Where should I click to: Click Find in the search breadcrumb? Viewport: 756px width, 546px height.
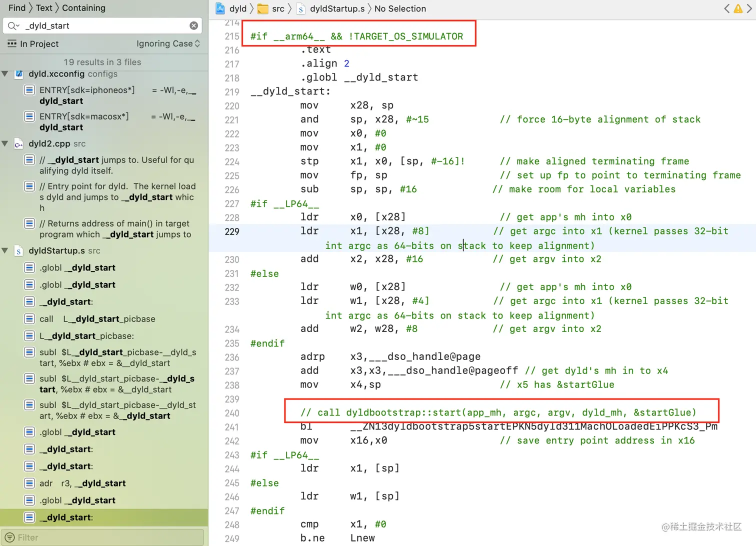17,7
